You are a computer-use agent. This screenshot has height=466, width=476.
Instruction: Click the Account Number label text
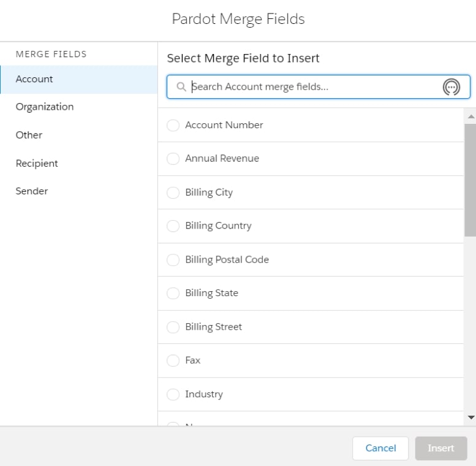[x=224, y=125]
